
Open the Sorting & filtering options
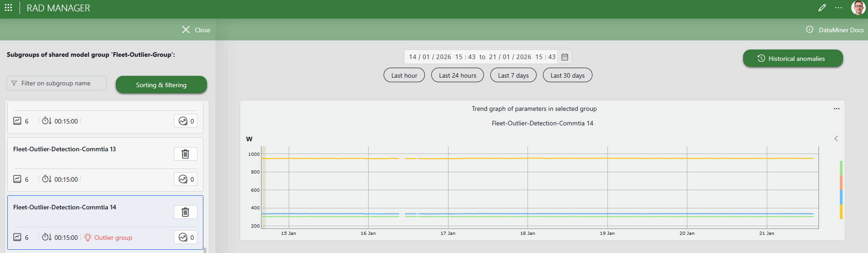tap(161, 85)
